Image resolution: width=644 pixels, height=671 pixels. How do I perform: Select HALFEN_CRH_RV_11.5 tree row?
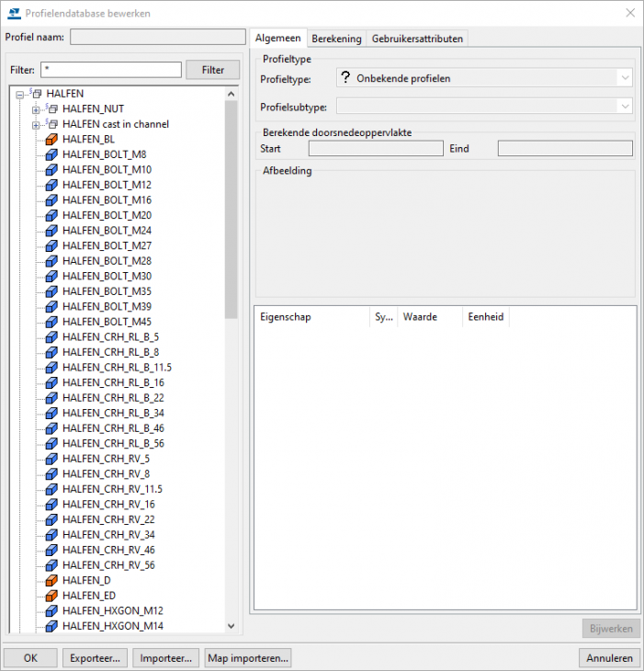(x=112, y=489)
